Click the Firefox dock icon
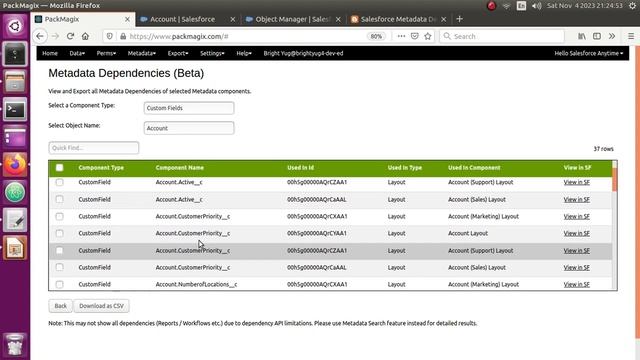 pyautogui.click(x=15, y=165)
